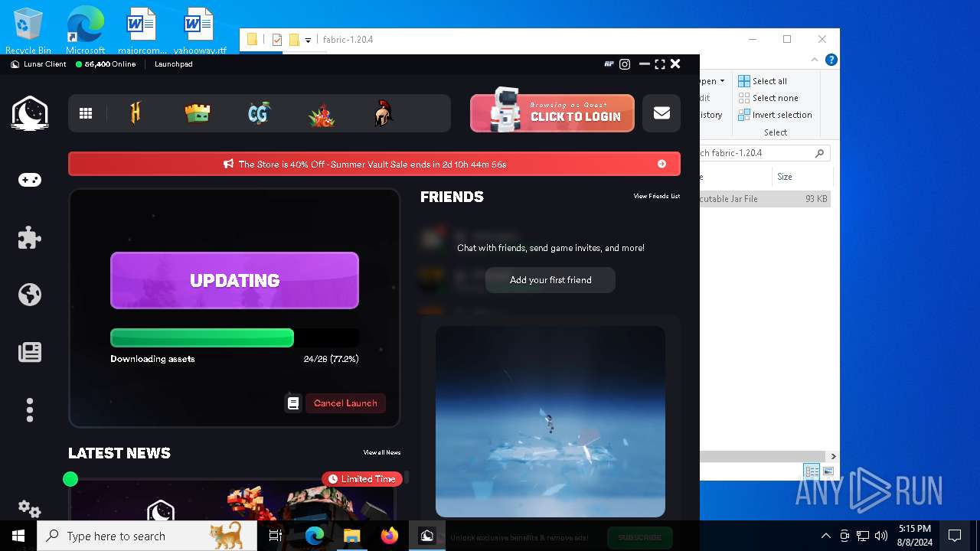This screenshot has width=980, height=551.
Task: Open the notification center on the taskbar
Action: tap(955, 536)
